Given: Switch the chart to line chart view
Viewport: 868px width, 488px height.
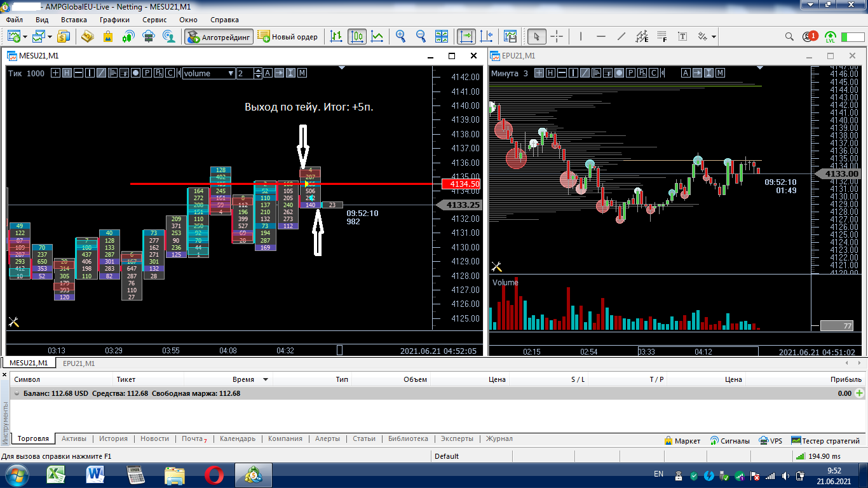Looking at the screenshot, I should 377,36.
